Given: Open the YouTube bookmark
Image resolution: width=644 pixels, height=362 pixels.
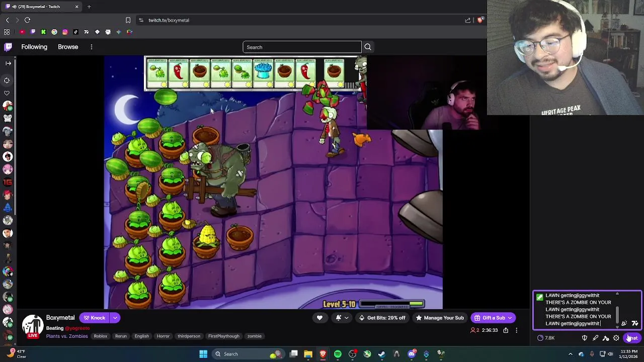Looking at the screenshot, I should [22, 32].
